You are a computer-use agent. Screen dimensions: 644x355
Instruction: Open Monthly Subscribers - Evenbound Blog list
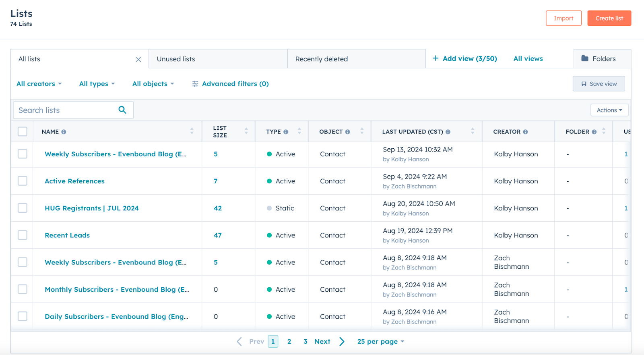point(117,289)
